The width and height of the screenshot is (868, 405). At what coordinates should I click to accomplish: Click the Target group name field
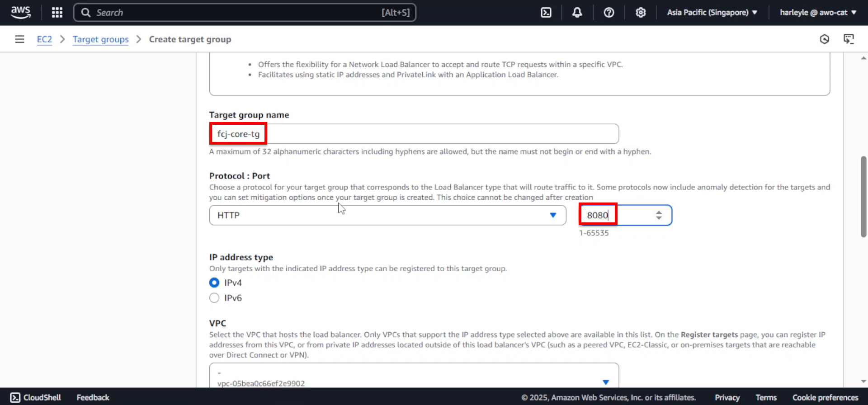414,134
